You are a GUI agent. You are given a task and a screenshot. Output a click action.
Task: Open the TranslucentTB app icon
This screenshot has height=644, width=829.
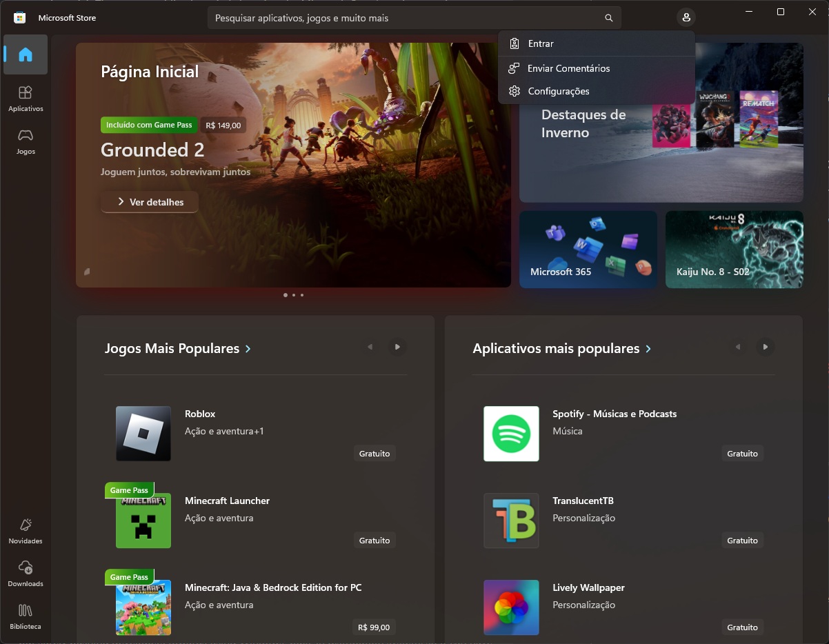(511, 521)
